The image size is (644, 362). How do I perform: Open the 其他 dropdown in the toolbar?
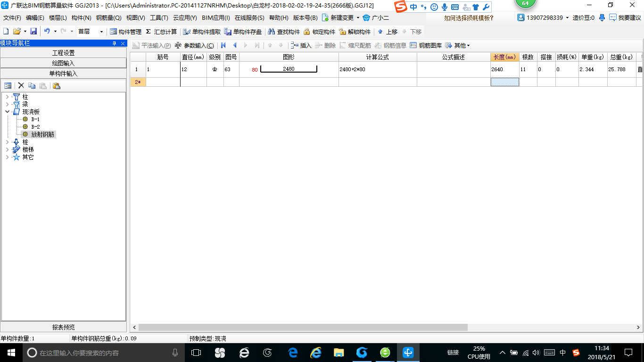coord(457,45)
